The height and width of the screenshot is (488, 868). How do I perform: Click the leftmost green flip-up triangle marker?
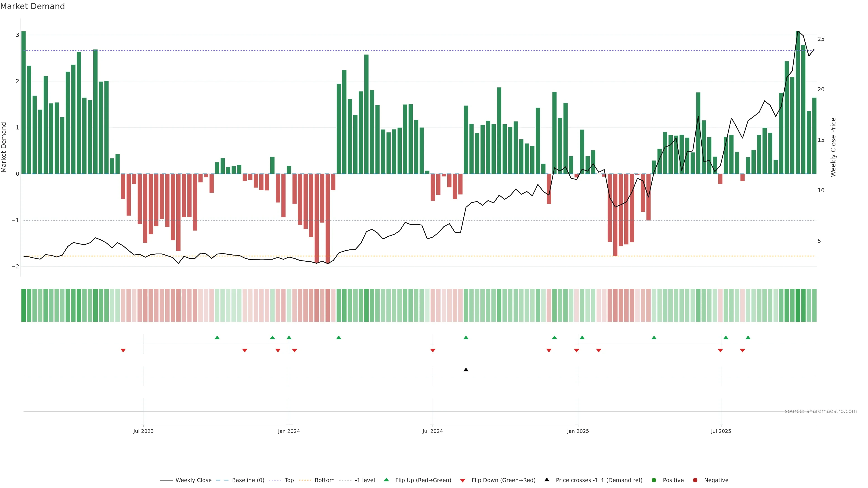click(x=217, y=338)
